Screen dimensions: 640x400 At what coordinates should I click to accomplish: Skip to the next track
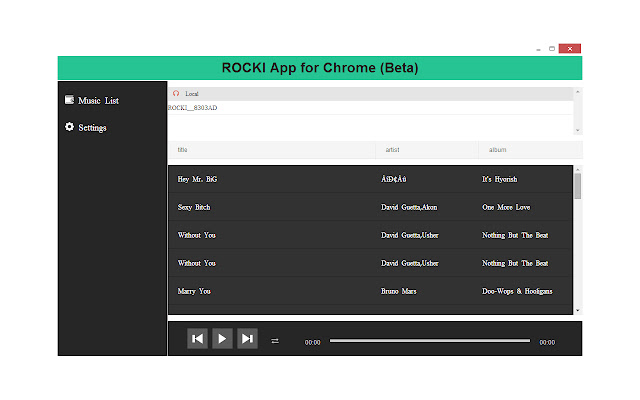(x=247, y=339)
